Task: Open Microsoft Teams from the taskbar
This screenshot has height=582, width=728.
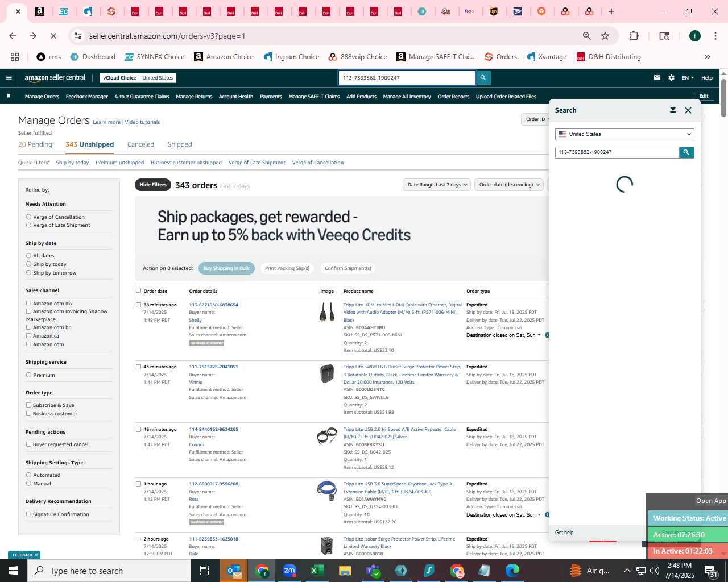Action: pyautogui.click(x=373, y=571)
